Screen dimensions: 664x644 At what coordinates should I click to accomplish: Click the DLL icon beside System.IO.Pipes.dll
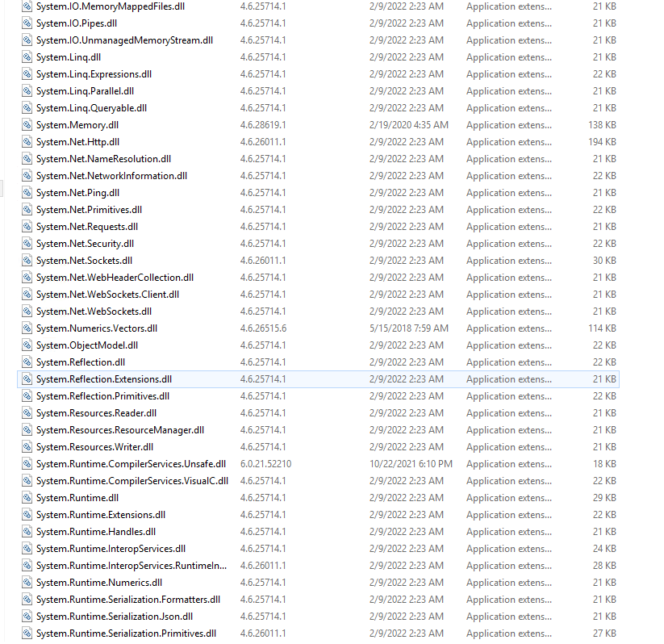(27, 23)
